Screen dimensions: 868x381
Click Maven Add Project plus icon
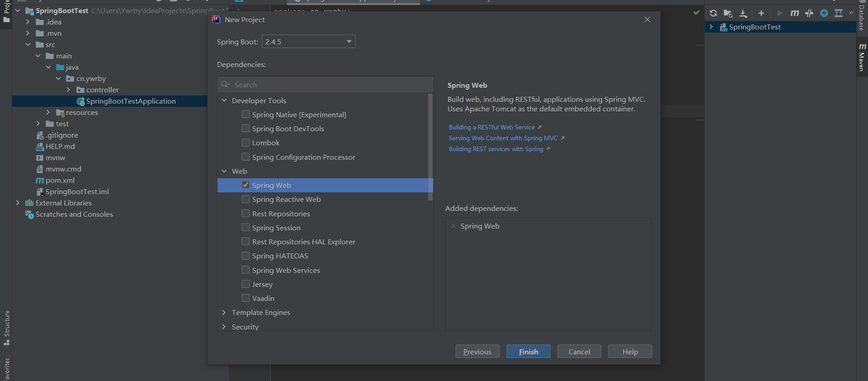coord(761,13)
